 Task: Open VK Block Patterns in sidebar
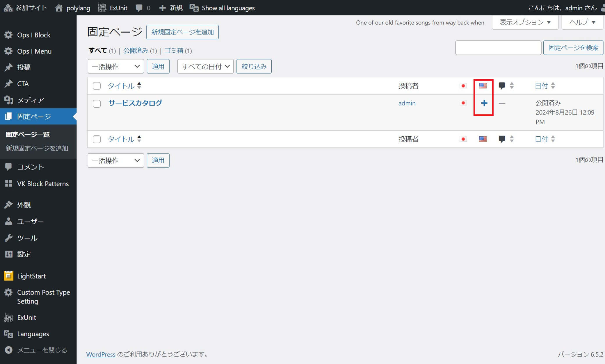43,184
